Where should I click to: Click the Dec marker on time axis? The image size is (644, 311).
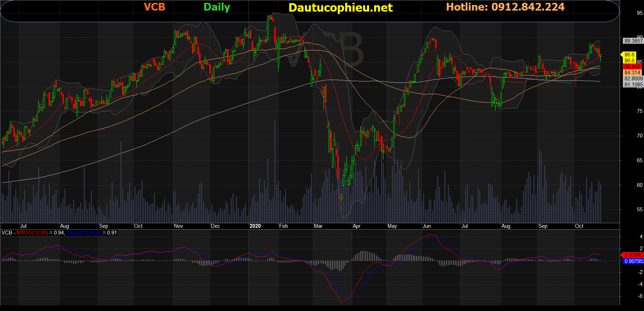pos(215,226)
